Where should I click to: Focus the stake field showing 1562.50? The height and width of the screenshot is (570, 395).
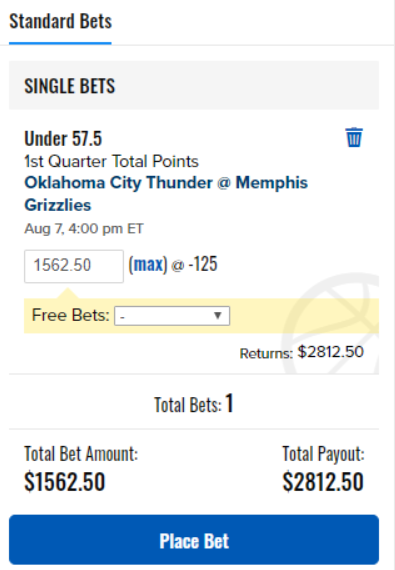[74, 266]
